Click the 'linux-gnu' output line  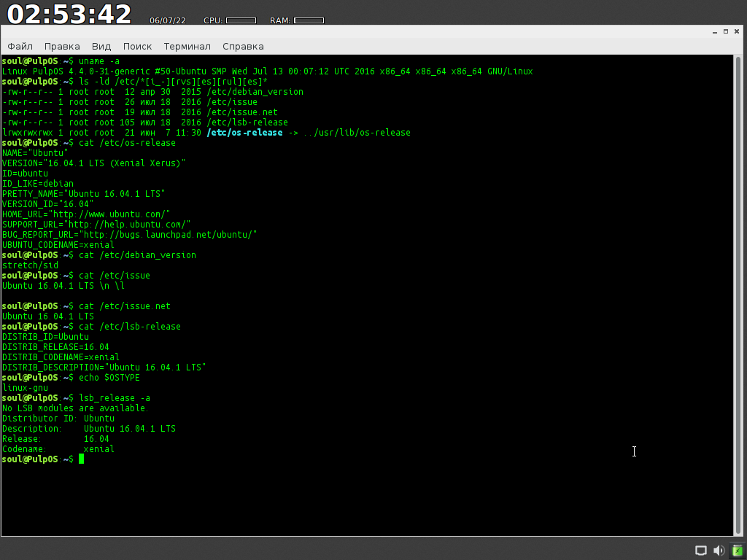coord(25,388)
